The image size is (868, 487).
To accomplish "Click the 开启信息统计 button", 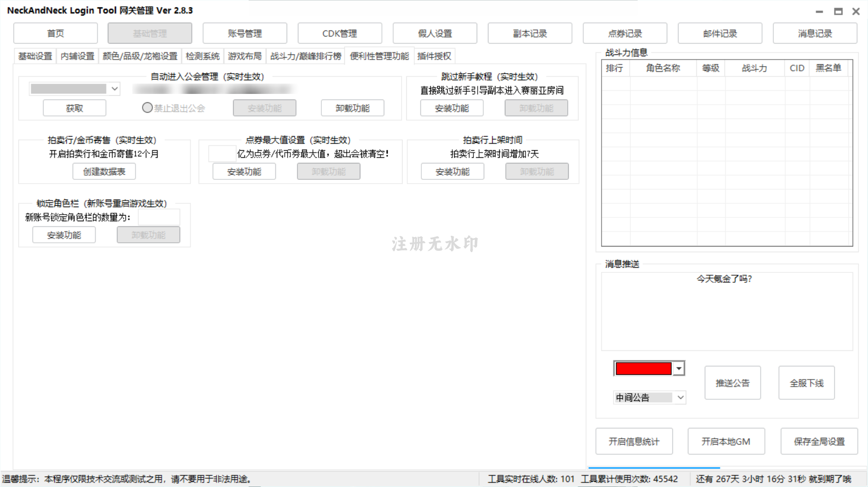I will tap(634, 441).
